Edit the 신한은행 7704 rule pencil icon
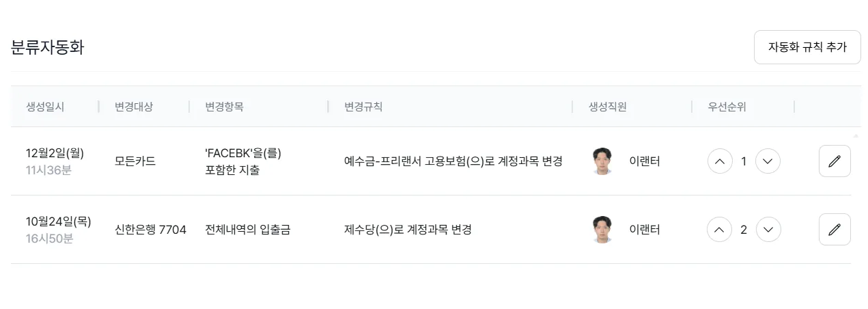 pos(835,230)
